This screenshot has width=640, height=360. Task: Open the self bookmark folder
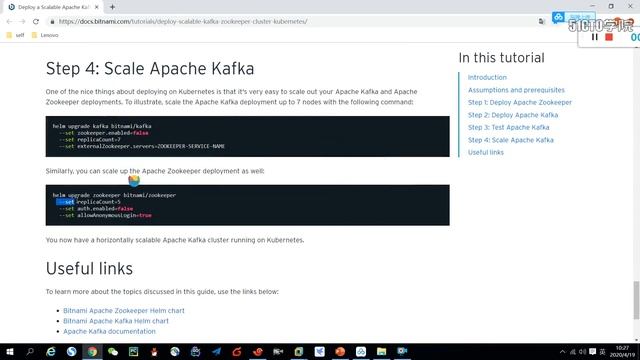click(16, 35)
